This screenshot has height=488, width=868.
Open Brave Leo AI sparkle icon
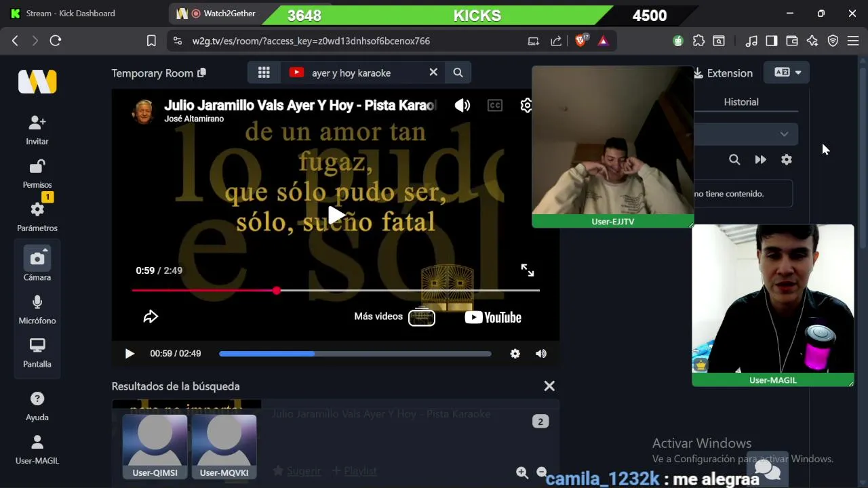812,41
